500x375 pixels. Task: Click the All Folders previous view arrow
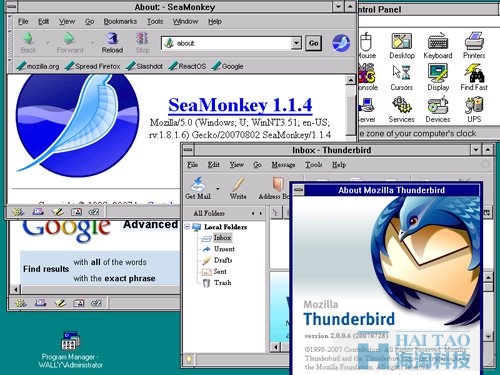(253, 213)
